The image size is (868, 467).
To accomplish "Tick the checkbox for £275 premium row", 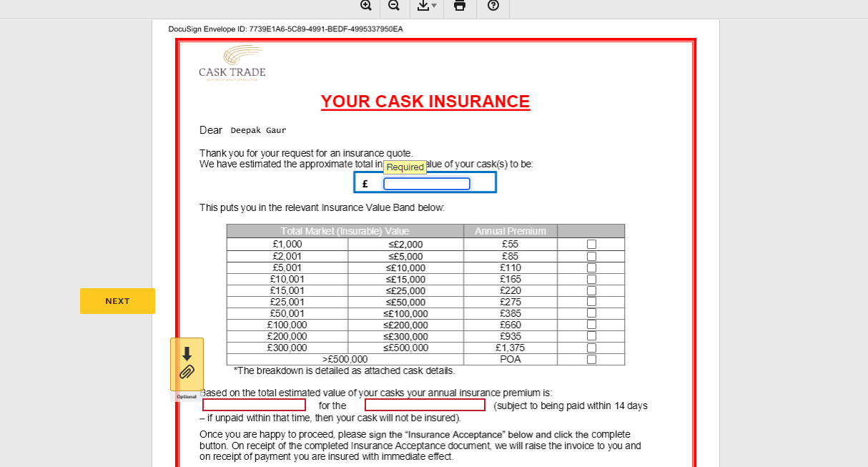I will tap(591, 302).
